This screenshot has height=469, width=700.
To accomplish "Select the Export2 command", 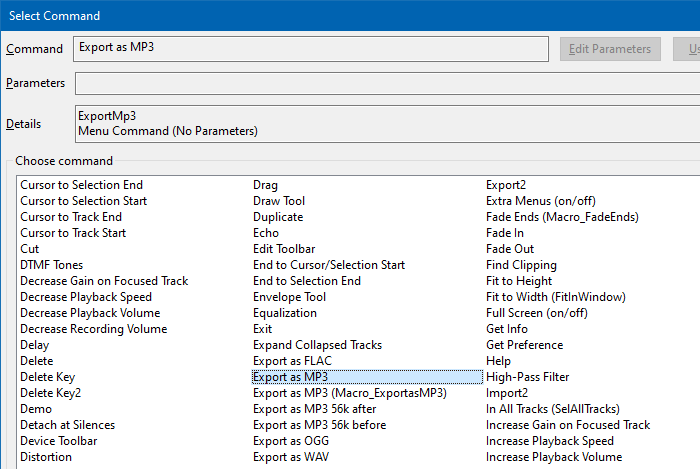I will tap(506, 185).
